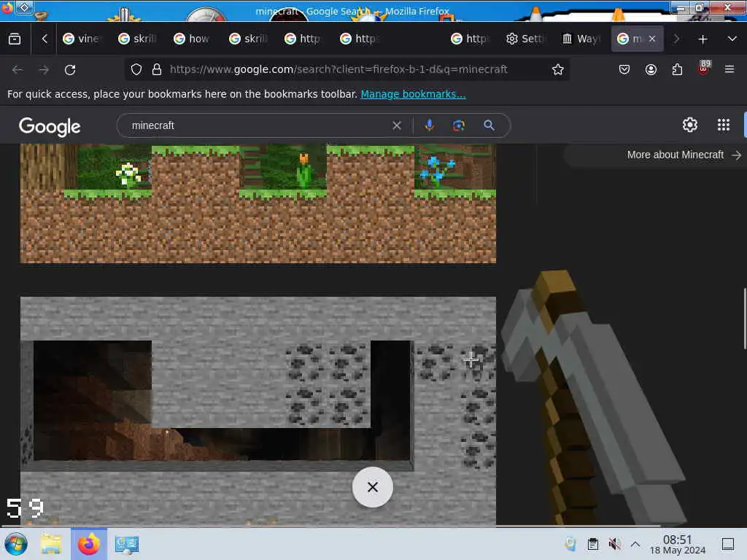Image resolution: width=747 pixels, height=560 pixels.
Task: Open the file manager in taskbar
Action: 51,544
